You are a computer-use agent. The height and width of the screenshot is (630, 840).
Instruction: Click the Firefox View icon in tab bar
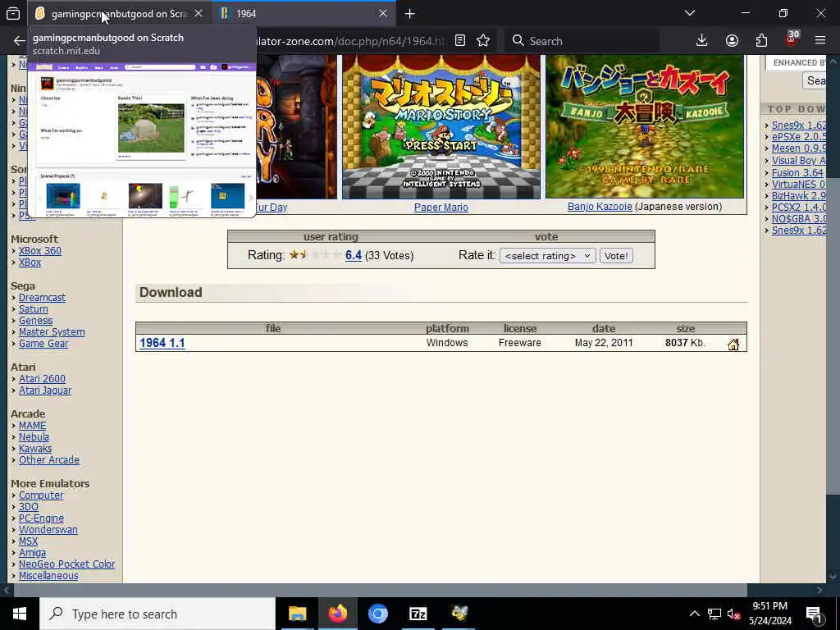point(13,13)
